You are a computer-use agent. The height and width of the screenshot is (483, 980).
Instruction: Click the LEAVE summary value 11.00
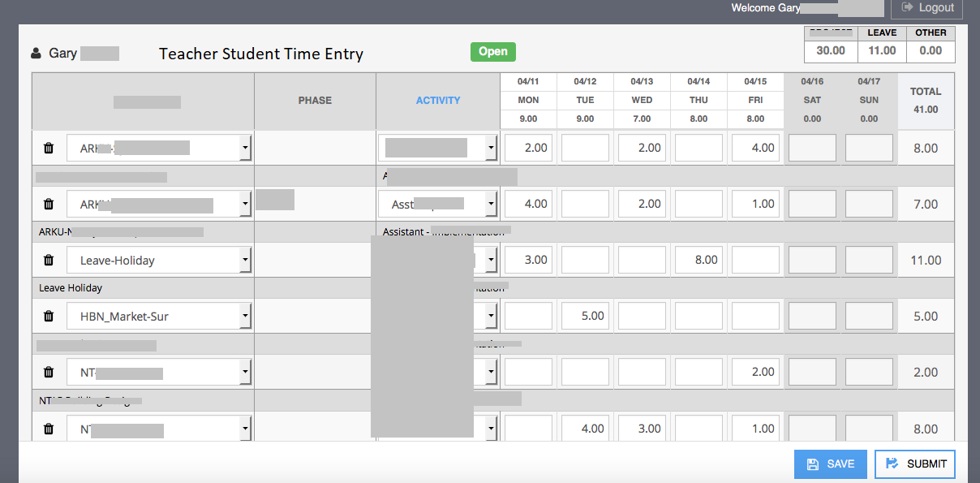[882, 50]
